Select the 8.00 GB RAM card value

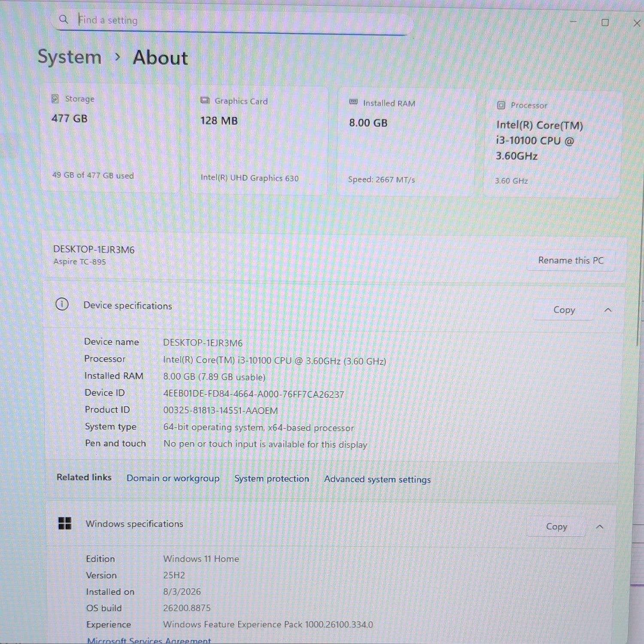pyautogui.click(x=368, y=123)
